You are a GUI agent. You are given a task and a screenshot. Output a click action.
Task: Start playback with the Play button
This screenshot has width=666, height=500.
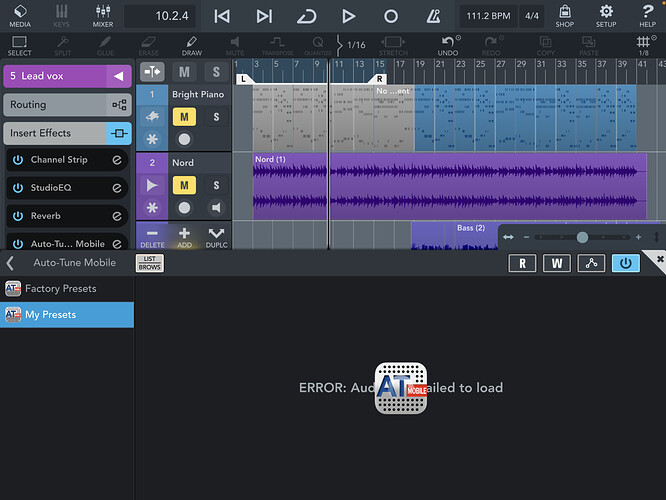(349, 17)
